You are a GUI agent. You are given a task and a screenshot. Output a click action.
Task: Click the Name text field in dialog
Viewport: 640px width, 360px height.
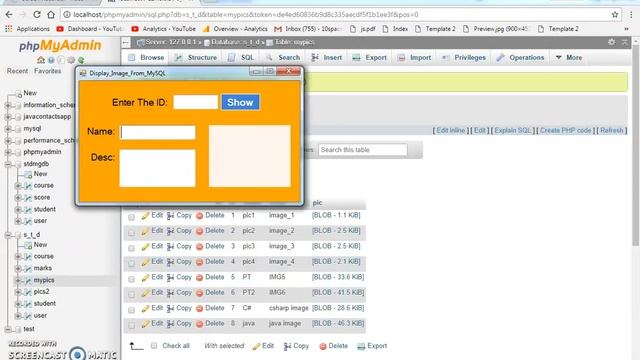point(158,132)
